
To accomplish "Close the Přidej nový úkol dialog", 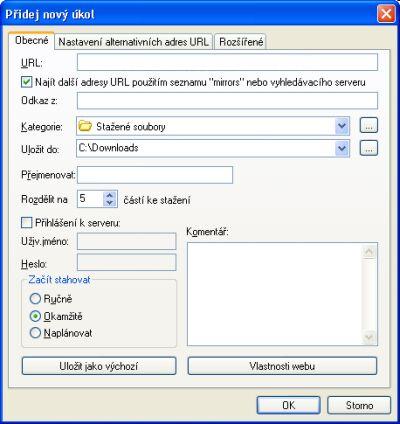I will pyautogui.click(x=386, y=14).
